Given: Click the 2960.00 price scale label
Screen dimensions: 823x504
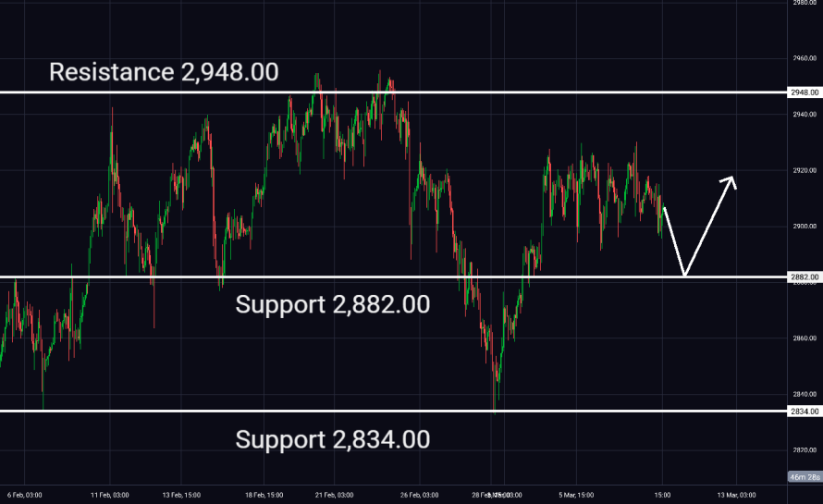Looking at the screenshot, I should [x=804, y=59].
